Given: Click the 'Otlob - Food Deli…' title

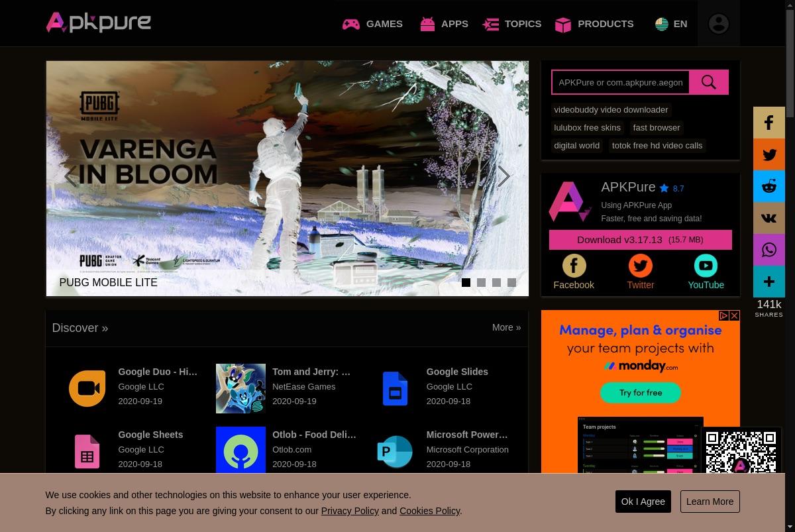Looking at the screenshot, I should pos(314,435).
